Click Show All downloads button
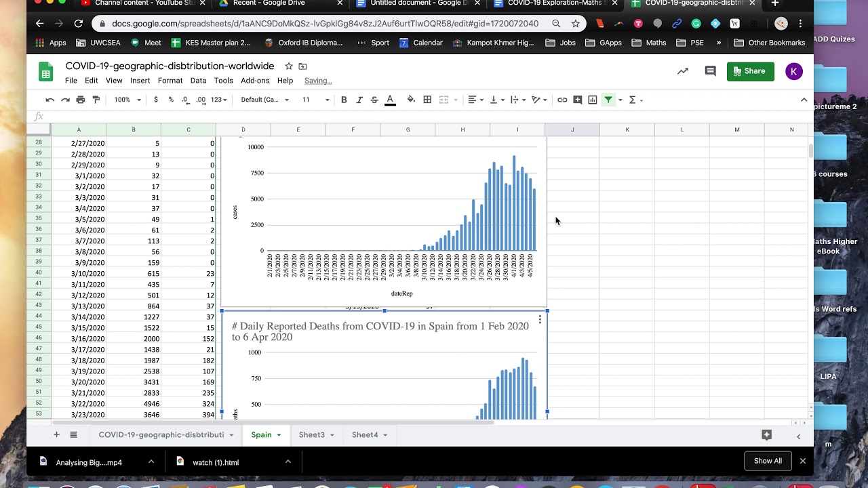 [x=768, y=461]
